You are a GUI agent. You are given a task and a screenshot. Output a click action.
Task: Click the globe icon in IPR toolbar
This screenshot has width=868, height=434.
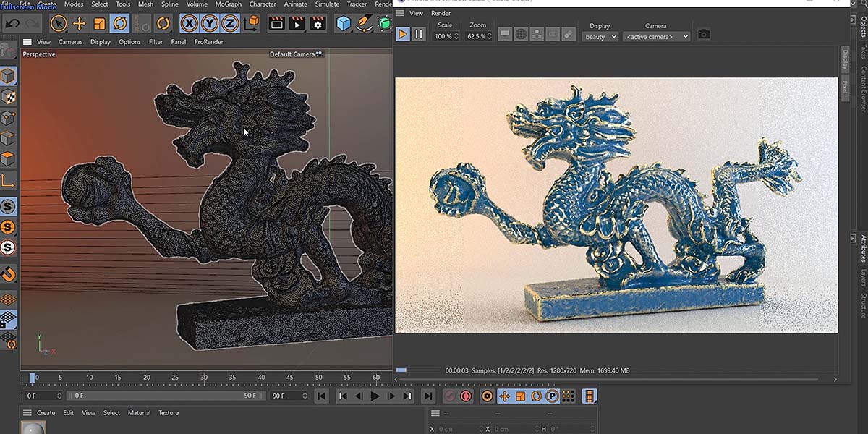tap(521, 34)
